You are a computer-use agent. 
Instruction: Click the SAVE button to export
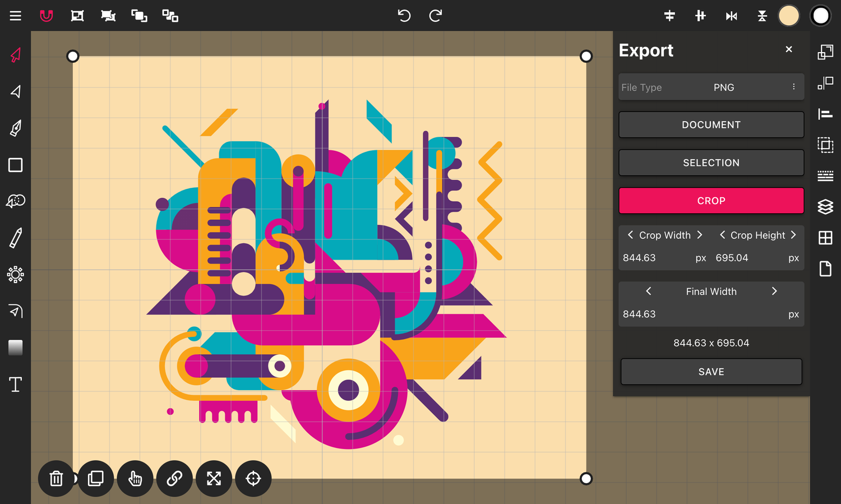pos(711,371)
